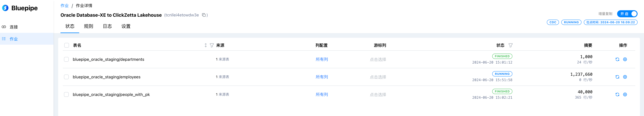Choose a cursor column for departments

pos(378,59)
